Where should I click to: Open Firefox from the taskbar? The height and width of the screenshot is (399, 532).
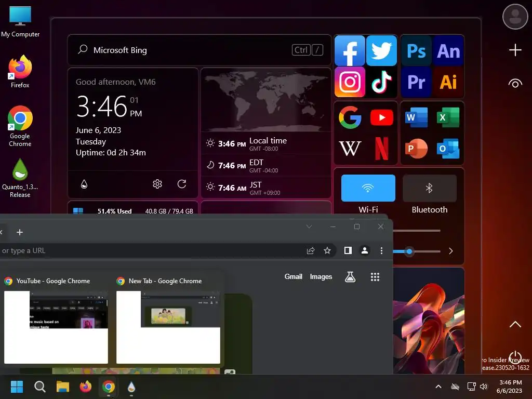[x=86, y=387]
